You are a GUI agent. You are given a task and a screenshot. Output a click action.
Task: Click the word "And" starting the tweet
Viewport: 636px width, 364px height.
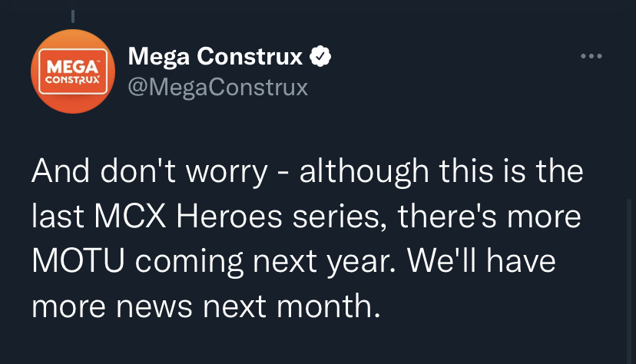(61, 171)
